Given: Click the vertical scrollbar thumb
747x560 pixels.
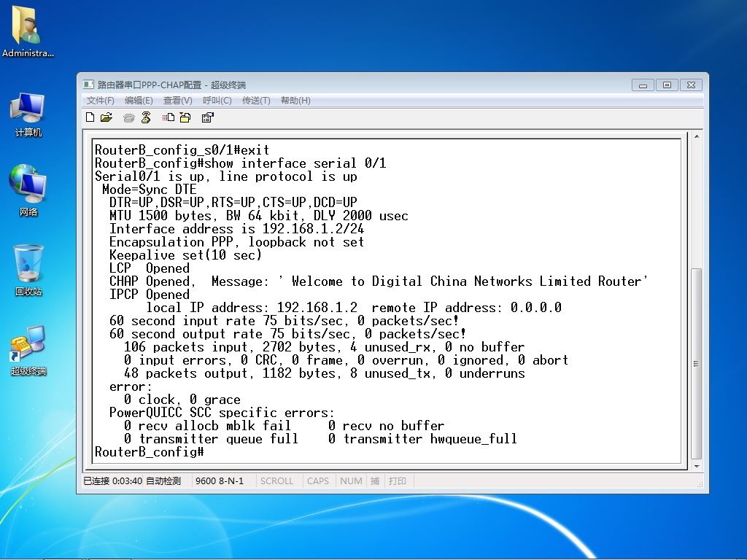Looking at the screenshot, I should [696, 364].
